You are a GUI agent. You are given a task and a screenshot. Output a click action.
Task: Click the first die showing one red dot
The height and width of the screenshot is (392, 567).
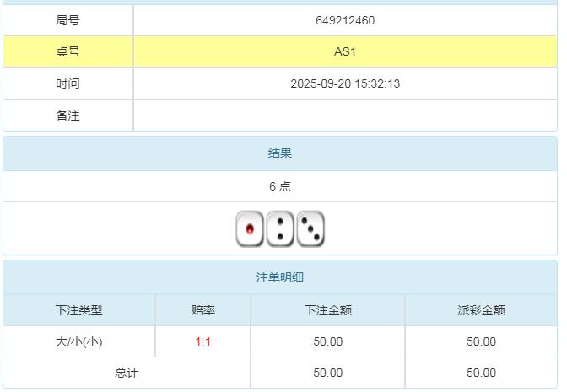[x=250, y=228]
